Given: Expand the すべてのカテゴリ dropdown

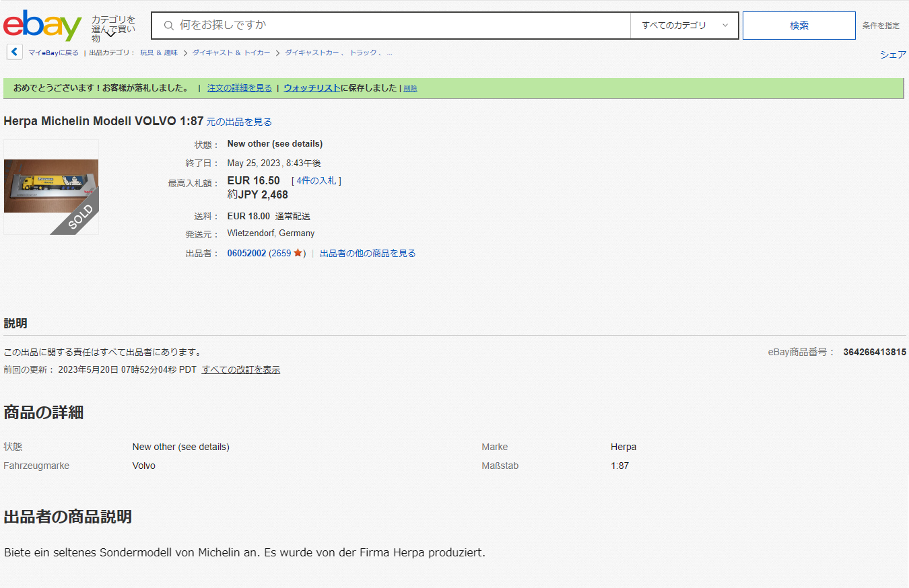Looking at the screenshot, I should (684, 26).
